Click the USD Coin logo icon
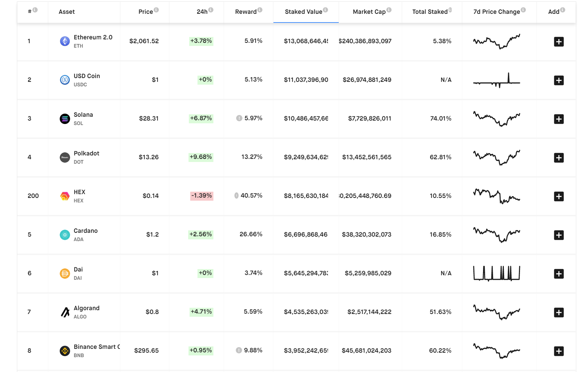 [65, 80]
